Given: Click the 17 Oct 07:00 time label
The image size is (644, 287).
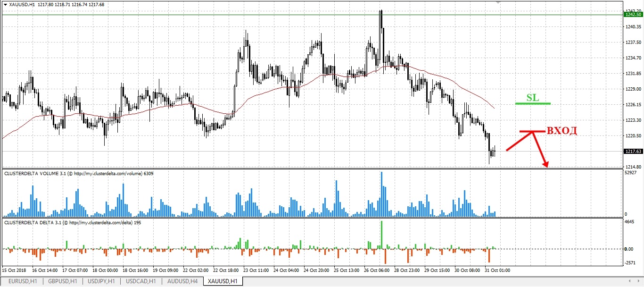Looking at the screenshot, I should [75, 270].
